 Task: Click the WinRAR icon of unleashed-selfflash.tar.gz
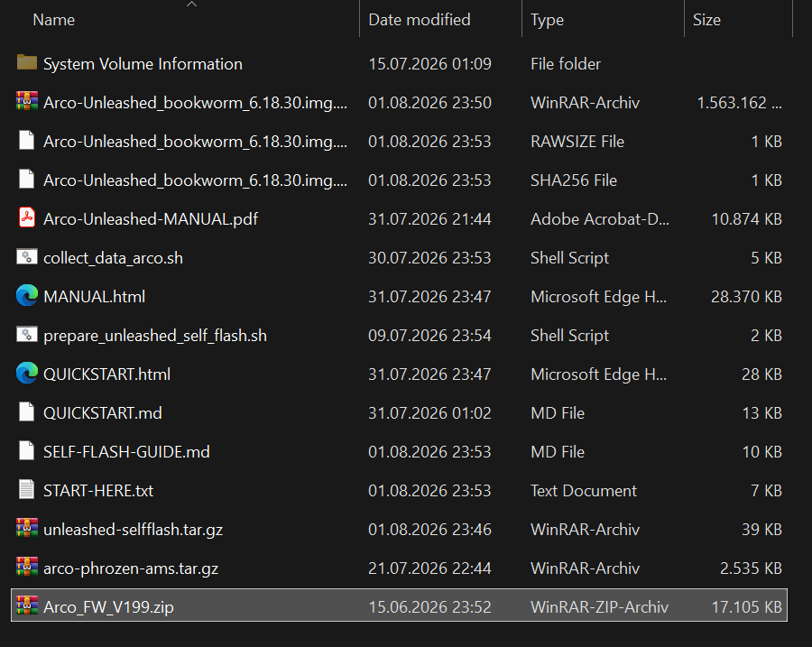click(27, 528)
